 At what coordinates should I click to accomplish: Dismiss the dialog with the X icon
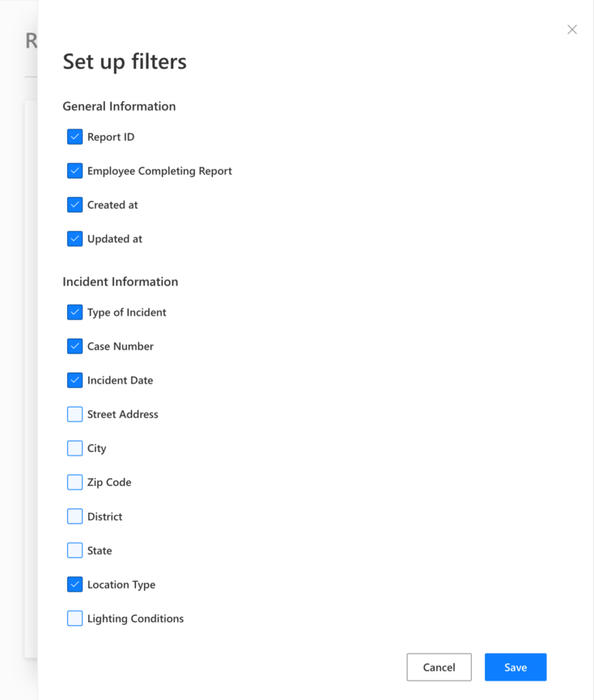click(572, 29)
